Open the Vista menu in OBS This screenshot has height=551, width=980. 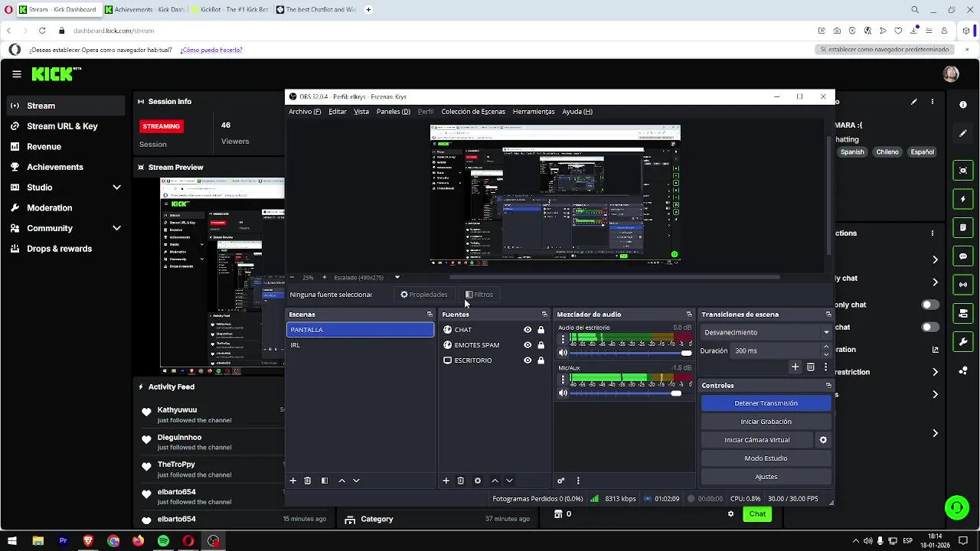361,112
